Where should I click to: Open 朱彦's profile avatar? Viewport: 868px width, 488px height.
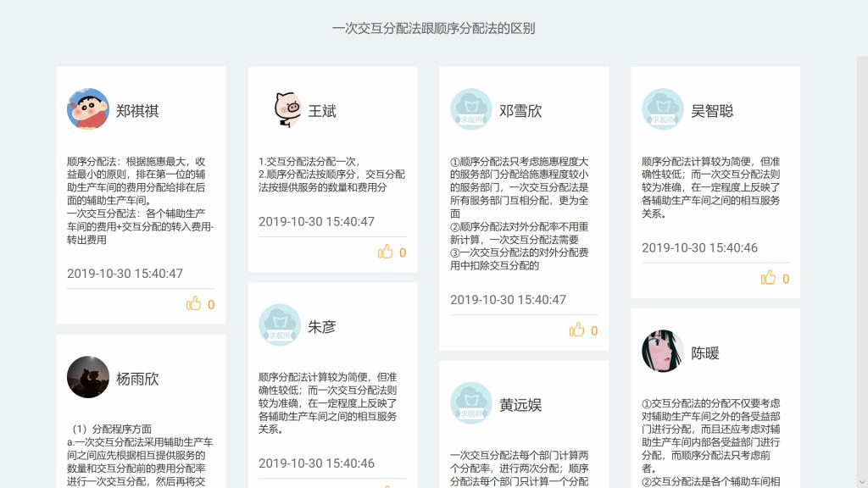280,325
